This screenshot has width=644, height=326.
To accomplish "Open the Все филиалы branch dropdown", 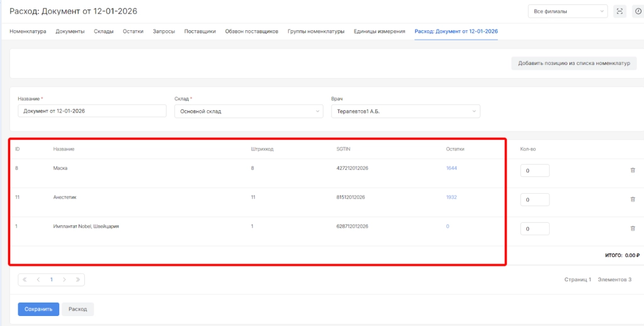I will [568, 11].
